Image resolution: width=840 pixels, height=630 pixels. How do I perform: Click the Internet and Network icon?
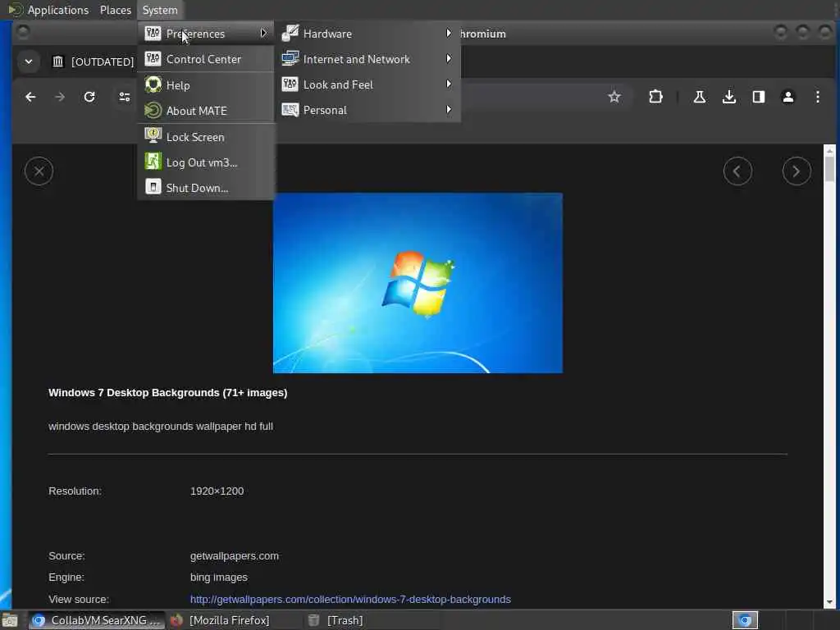tap(290, 58)
